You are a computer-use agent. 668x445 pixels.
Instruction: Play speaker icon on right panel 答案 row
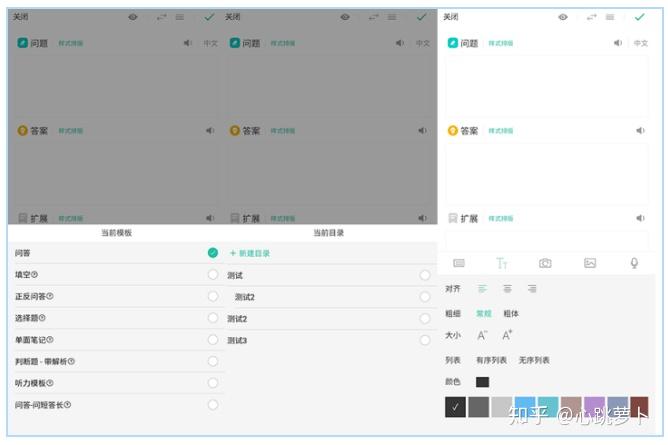pos(640,131)
